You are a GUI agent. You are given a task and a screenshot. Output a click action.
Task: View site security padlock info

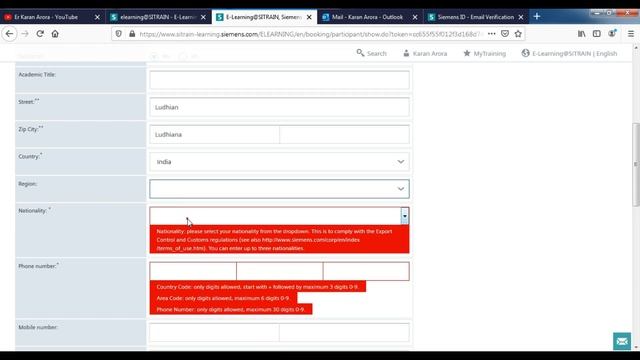point(132,34)
